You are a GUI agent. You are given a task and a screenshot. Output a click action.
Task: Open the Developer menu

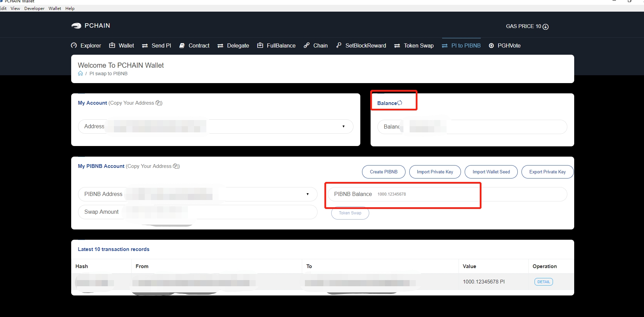34,9
